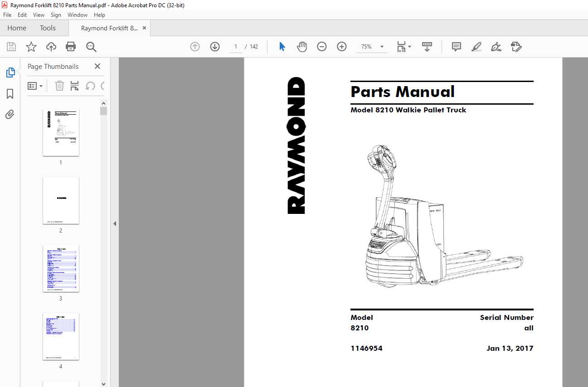Open the Help menu
The image size is (588, 387).
(x=99, y=15)
